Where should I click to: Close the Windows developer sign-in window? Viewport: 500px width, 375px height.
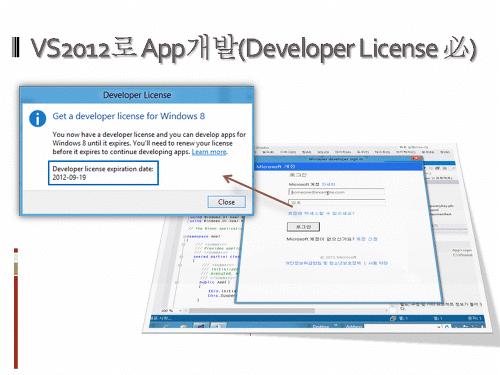coord(416,158)
